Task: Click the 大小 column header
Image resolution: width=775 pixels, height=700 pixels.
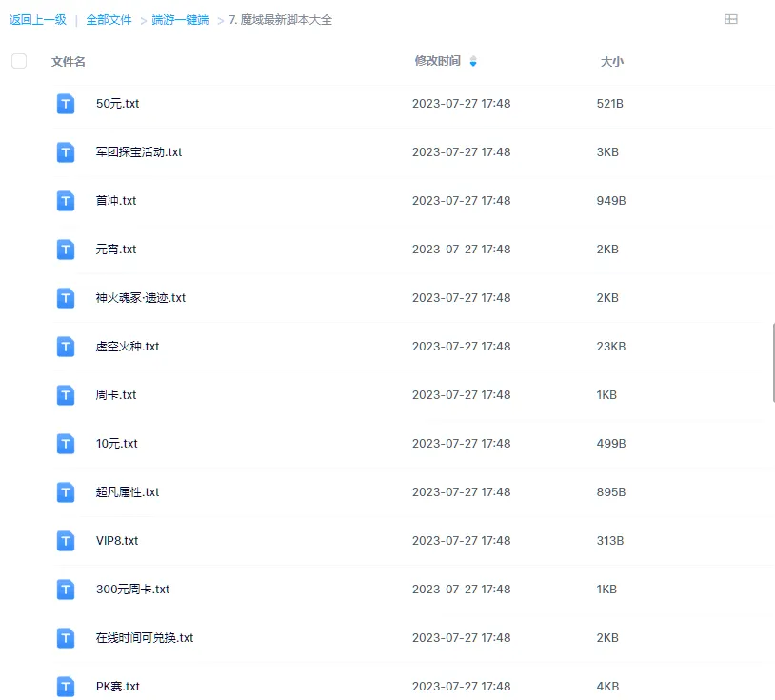Action: (612, 62)
